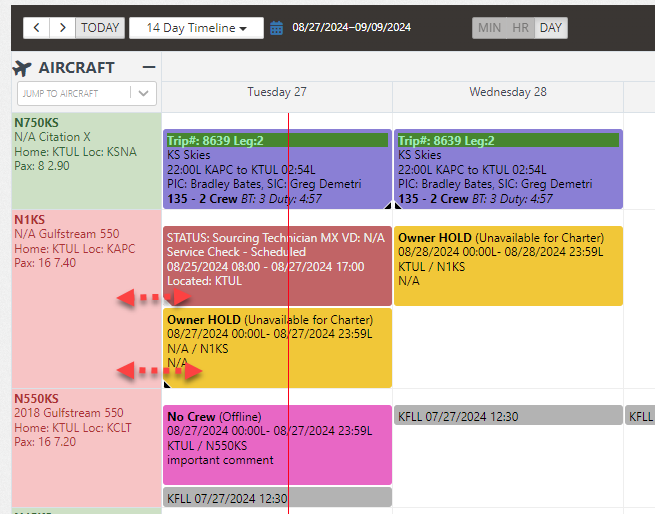The height and width of the screenshot is (514, 655).
Task: Click the date range 08/27/2024–09/09/2024 text
Action: click(x=351, y=28)
